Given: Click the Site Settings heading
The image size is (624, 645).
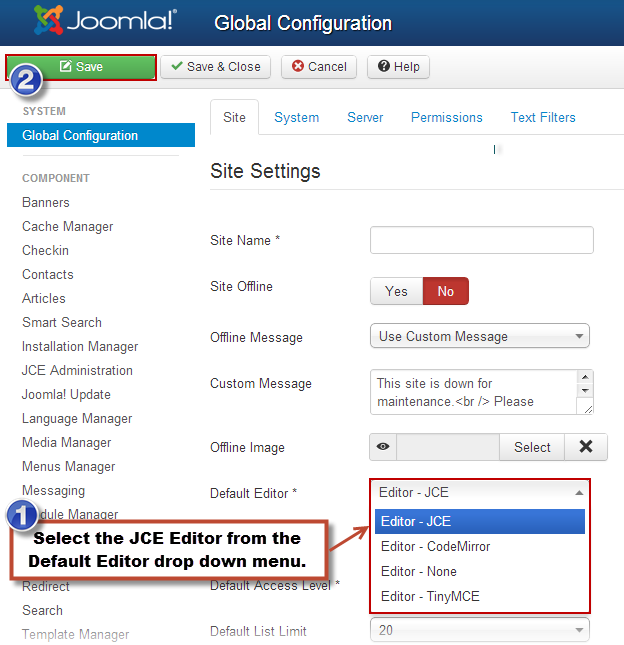Looking at the screenshot, I should 265,171.
